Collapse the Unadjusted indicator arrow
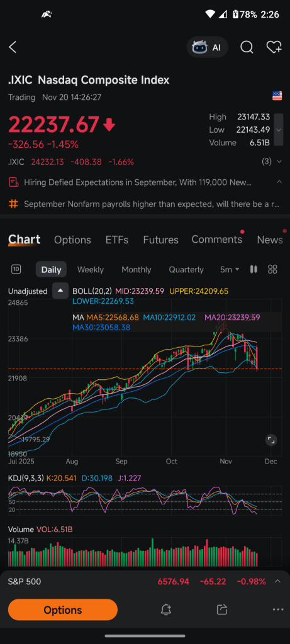Image resolution: width=290 pixels, height=644 pixels. 60,291
